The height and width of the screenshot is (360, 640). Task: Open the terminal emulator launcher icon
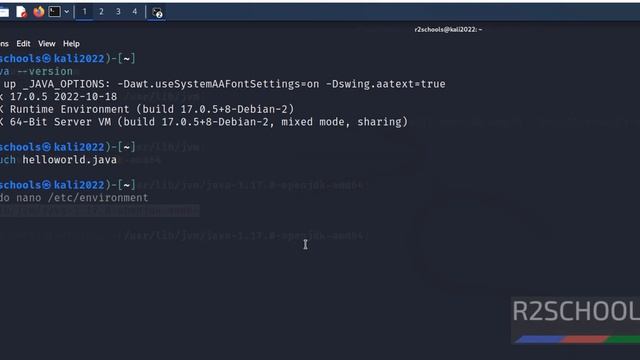coord(54,12)
